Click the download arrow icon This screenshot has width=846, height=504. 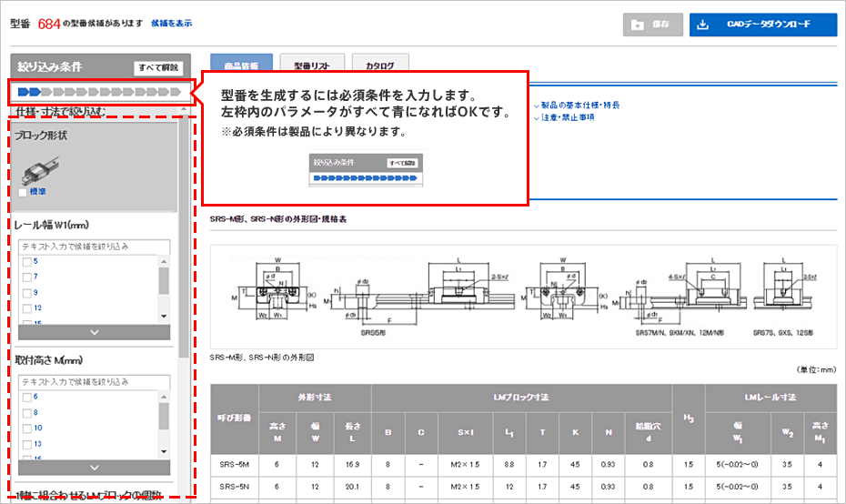[x=702, y=25]
